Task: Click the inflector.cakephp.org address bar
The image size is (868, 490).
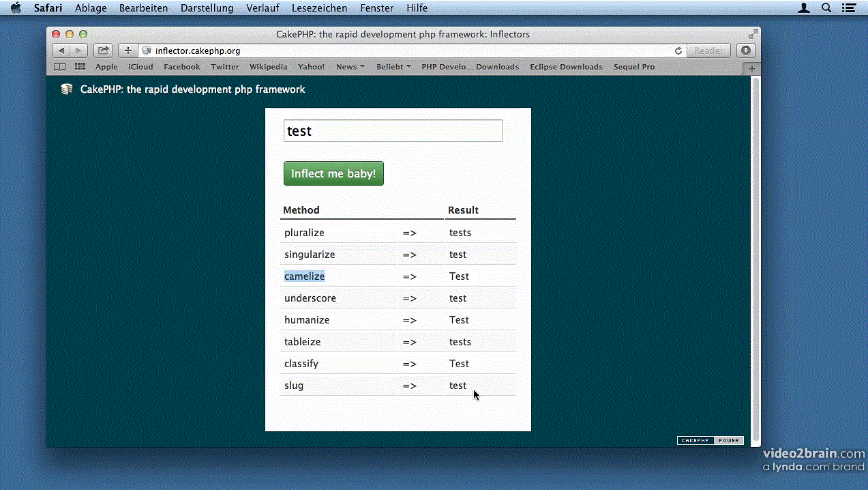Action: tap(413, 51)
